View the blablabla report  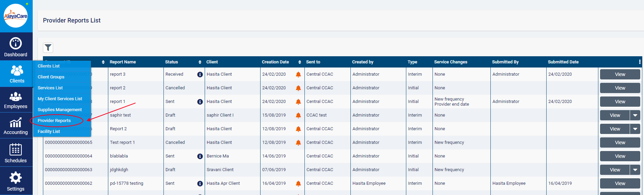click(x=620, y=156)
